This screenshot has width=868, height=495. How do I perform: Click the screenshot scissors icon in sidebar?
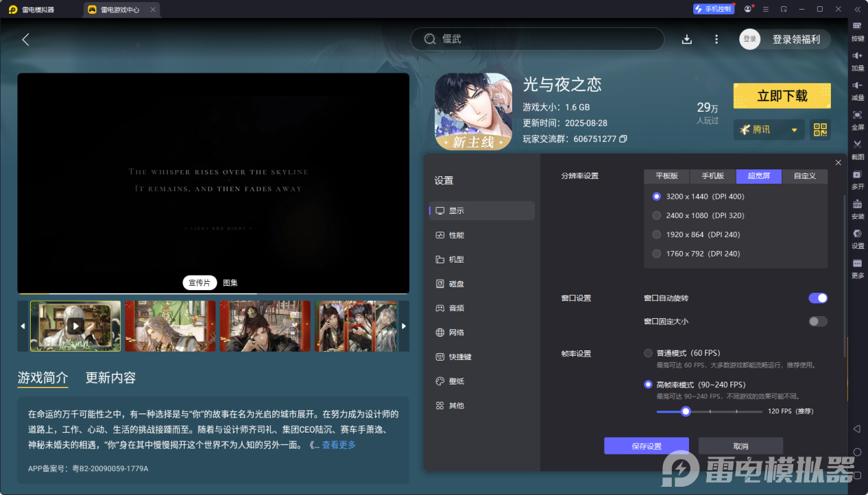point(857,145)
